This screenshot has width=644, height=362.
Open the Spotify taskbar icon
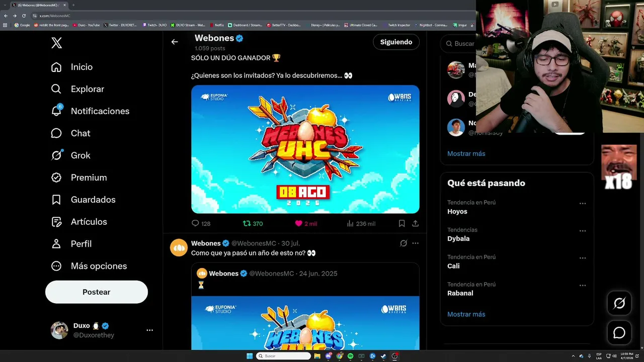[x=350, y=356]
